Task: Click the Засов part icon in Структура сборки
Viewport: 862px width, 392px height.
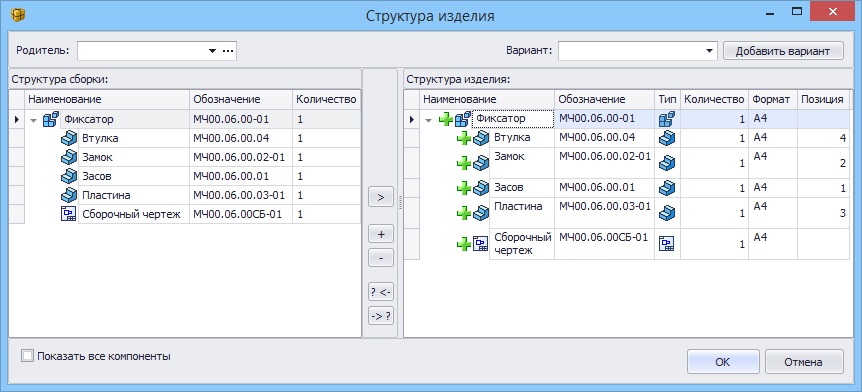Action: (69, 176)
